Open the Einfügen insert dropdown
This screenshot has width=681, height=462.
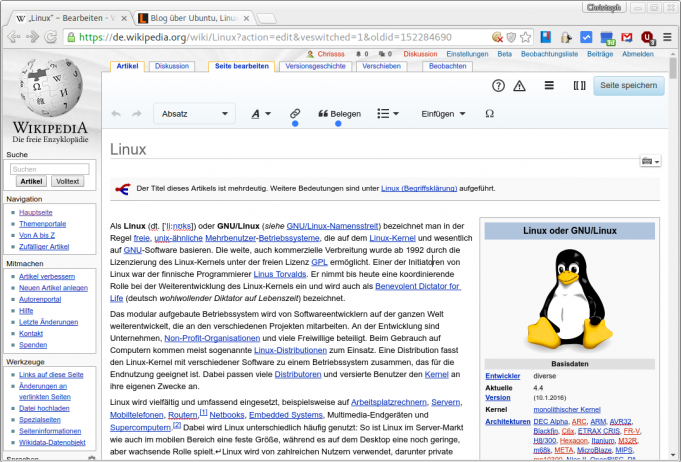coord(443,114)
